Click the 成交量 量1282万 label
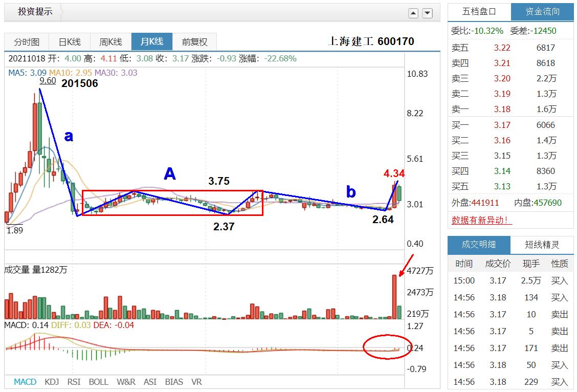 tap(36, 270)
